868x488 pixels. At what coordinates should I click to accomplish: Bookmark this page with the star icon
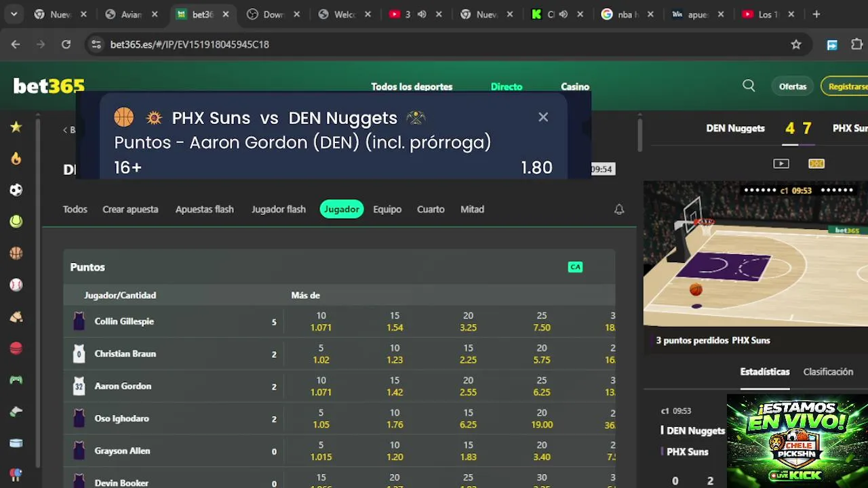pos(796,44)
